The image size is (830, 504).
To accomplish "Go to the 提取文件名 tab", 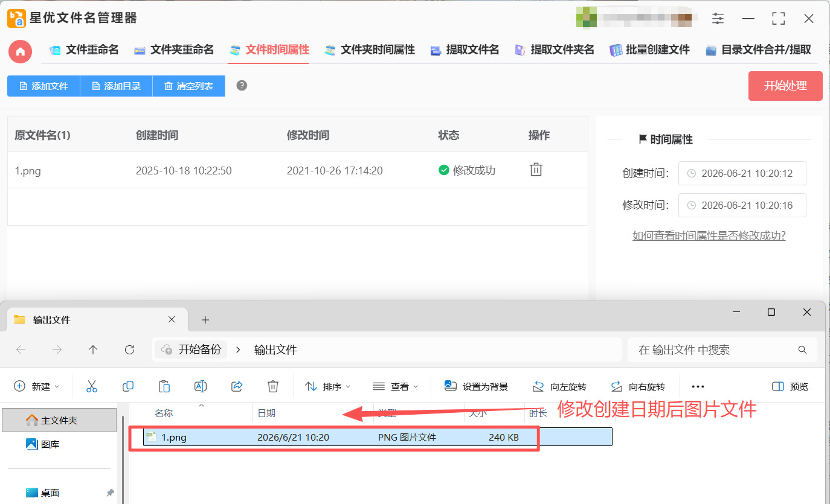I will pyautogui.click(x=465, y=50).
